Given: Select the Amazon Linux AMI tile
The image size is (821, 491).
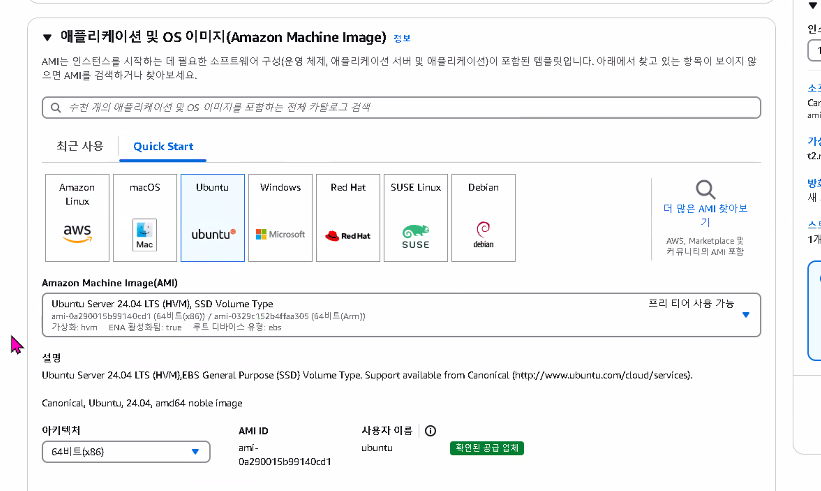Looking at the screenshot, I should click(77, 218).
